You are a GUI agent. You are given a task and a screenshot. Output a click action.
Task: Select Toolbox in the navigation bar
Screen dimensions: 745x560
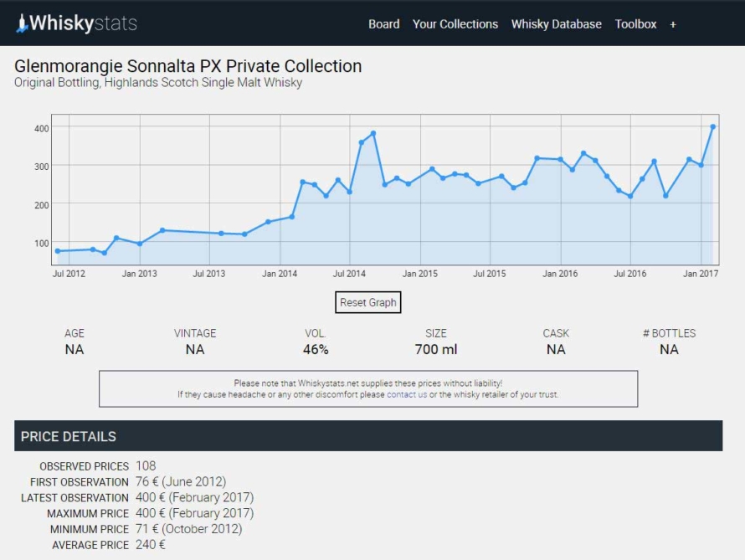click(x=635, y=24)
